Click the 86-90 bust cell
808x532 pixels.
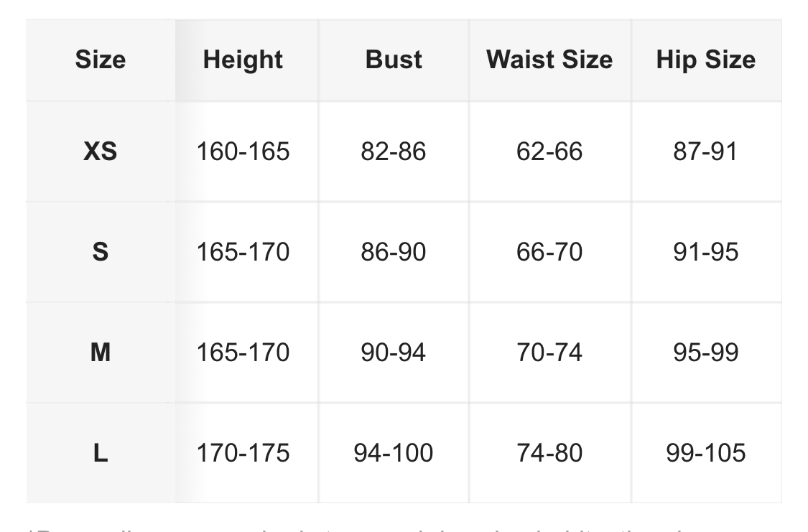[x=394, y=252]
